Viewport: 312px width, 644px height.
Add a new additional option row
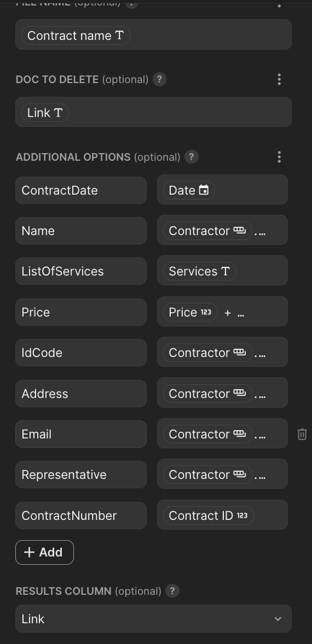click(x=44, y=552)
